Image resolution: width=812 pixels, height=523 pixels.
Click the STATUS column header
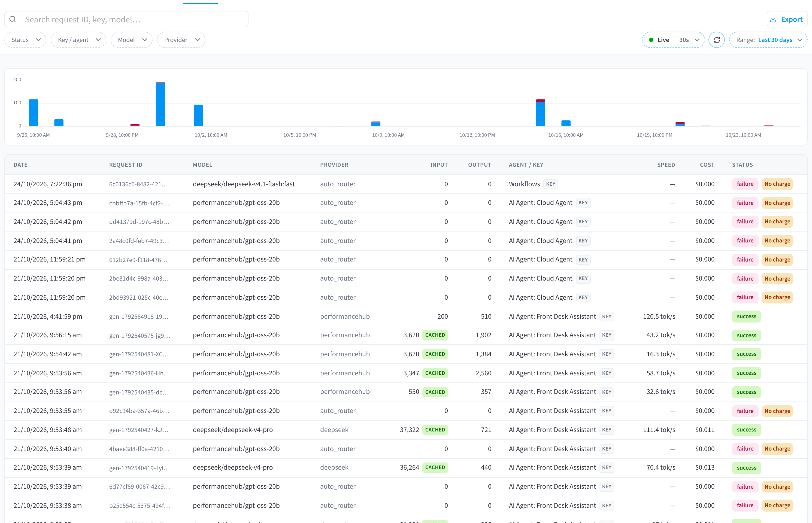(742, 165)
